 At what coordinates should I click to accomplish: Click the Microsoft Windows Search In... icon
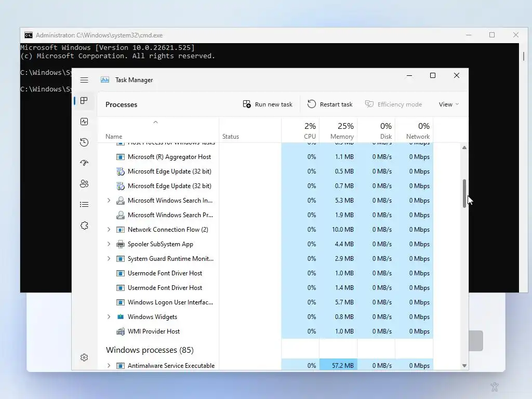point(121,200)
